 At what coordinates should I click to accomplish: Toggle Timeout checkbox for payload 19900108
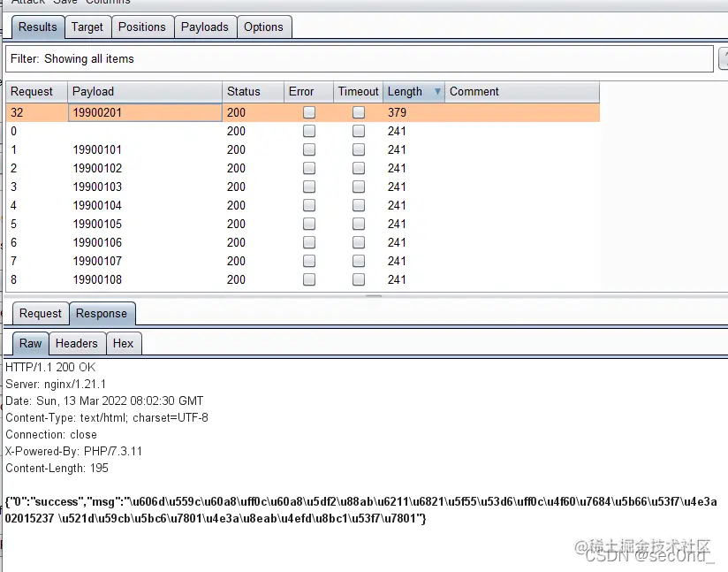pos(359,279)
